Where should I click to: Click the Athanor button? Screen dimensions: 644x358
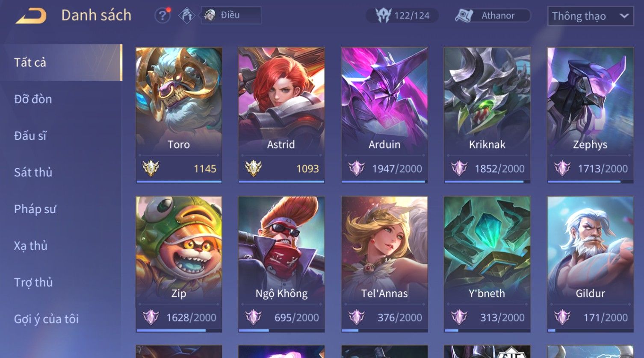coord(492,16)
